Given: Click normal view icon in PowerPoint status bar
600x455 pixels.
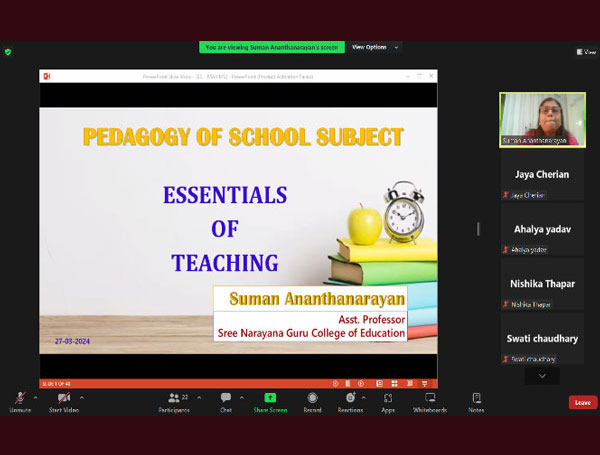Looking at the screenshot, I should click(x=380, y=383).
